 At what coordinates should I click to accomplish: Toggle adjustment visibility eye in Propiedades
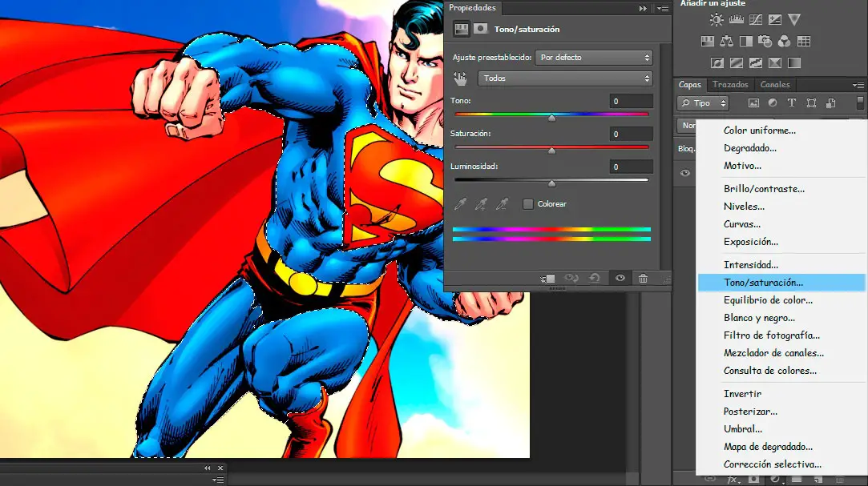[x=620, y=278]
